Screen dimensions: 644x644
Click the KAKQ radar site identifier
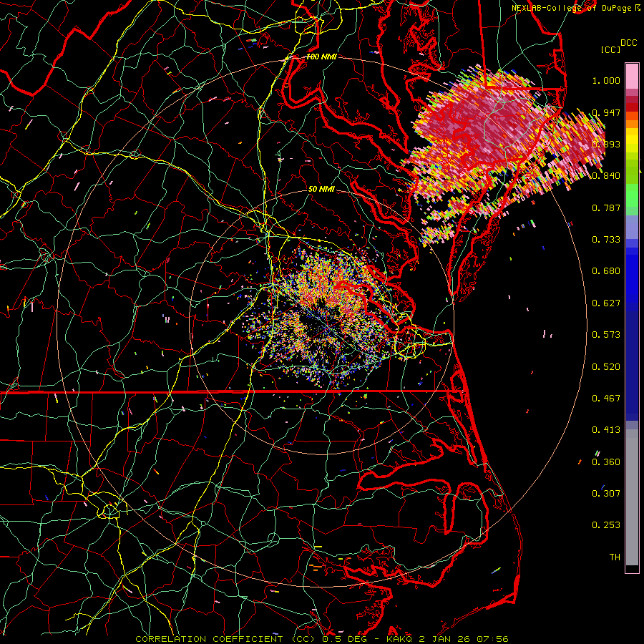coord(400,639)
